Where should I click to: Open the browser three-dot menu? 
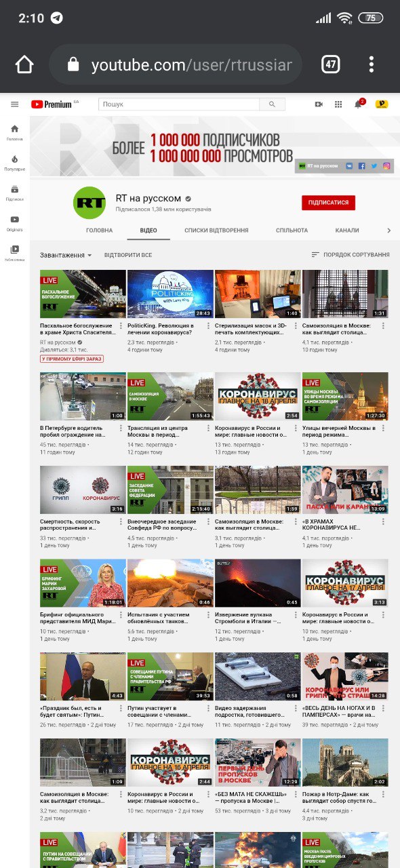coord(371,64)
